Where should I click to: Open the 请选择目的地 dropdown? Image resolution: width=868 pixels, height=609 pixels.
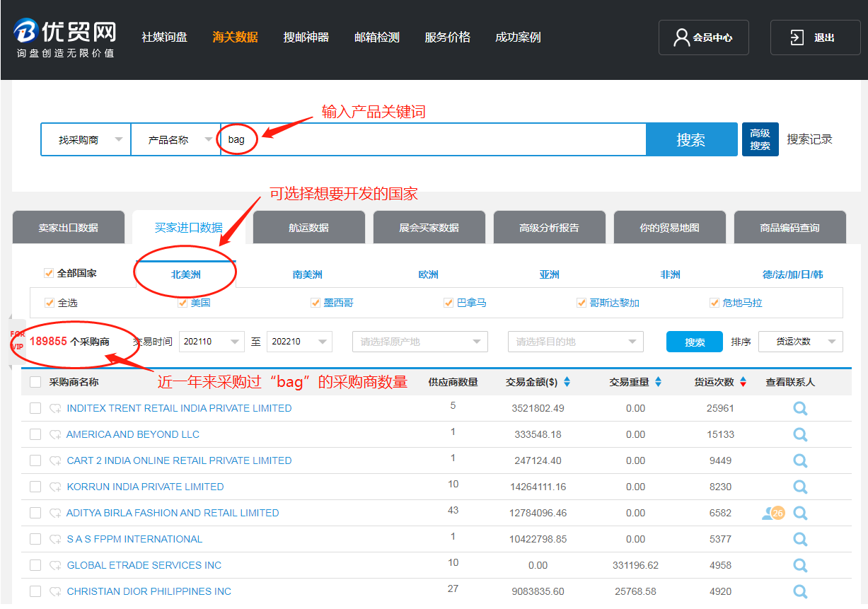point(576,342)
